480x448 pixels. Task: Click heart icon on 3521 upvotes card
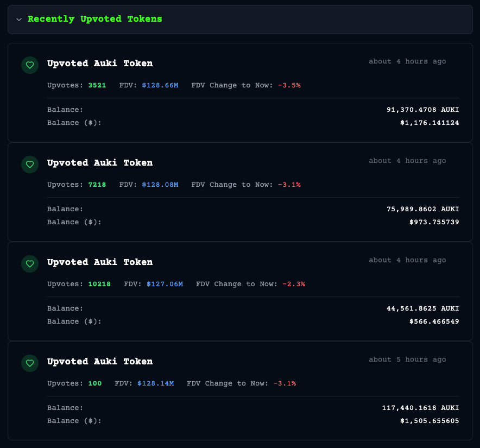click(x=30, y=65)
